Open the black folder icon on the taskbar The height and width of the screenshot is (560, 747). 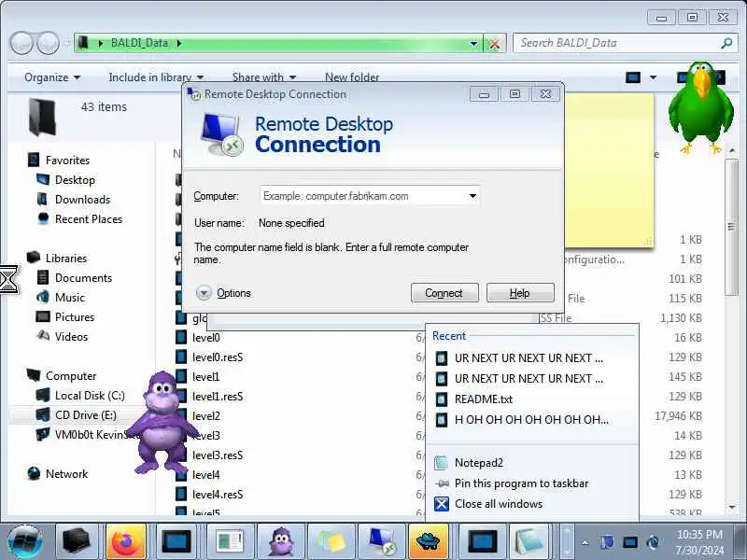[x=77, y=541]
